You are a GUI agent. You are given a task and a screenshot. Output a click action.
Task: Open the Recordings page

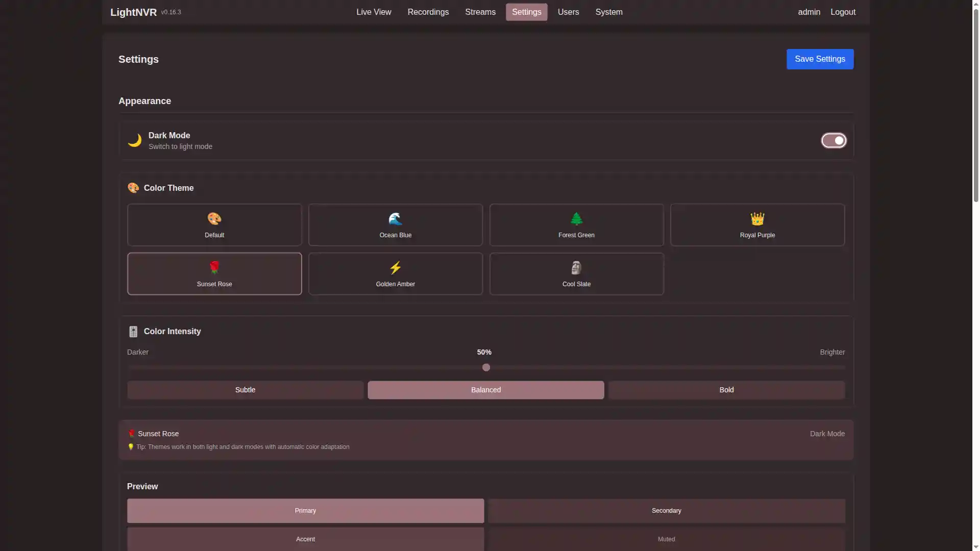[x=428, y=12]
